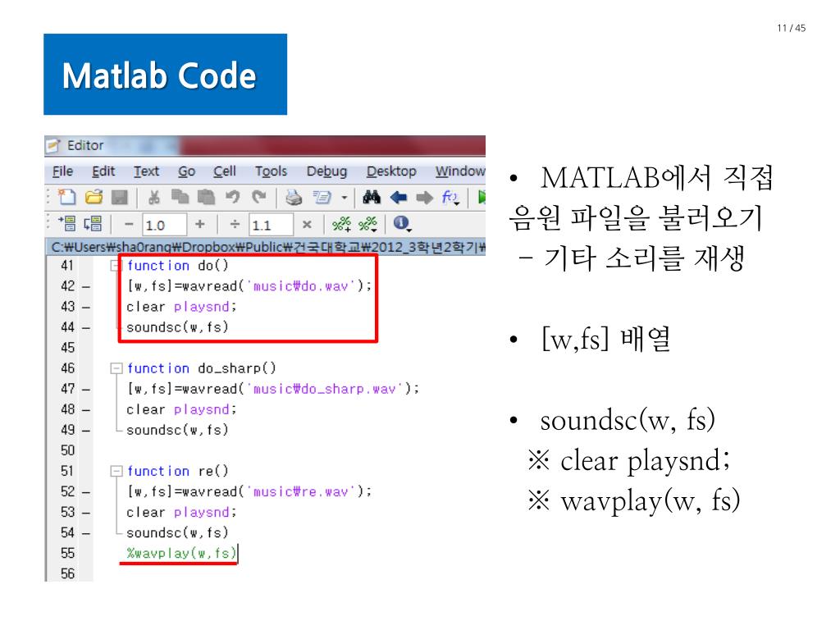Open the Edit menu
This screenshot has height=630, width=840.
[x=103, y=171]
